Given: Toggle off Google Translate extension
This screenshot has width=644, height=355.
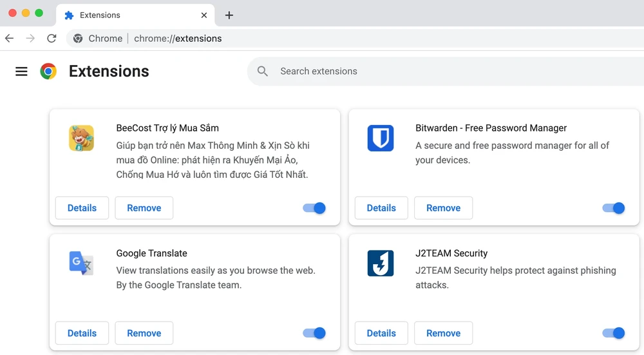Looking at the screenshot, I should [314, 333].
